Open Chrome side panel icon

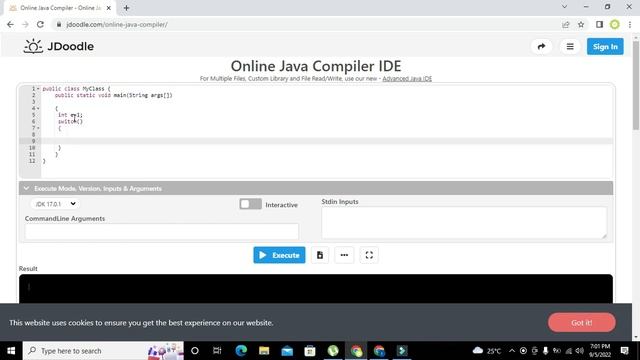click(599, 24)
